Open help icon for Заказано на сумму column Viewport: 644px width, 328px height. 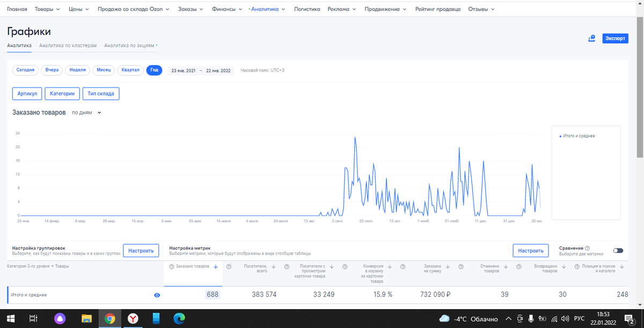402,266
